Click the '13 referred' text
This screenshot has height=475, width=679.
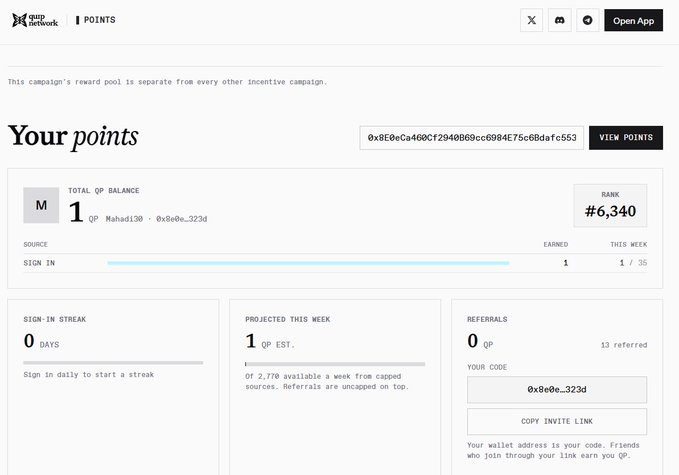pos(624,345)
